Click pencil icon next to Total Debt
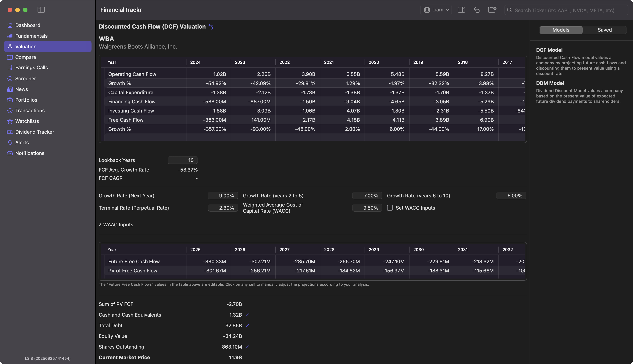The height and width of the screenshot is (364, 633). 247,326
